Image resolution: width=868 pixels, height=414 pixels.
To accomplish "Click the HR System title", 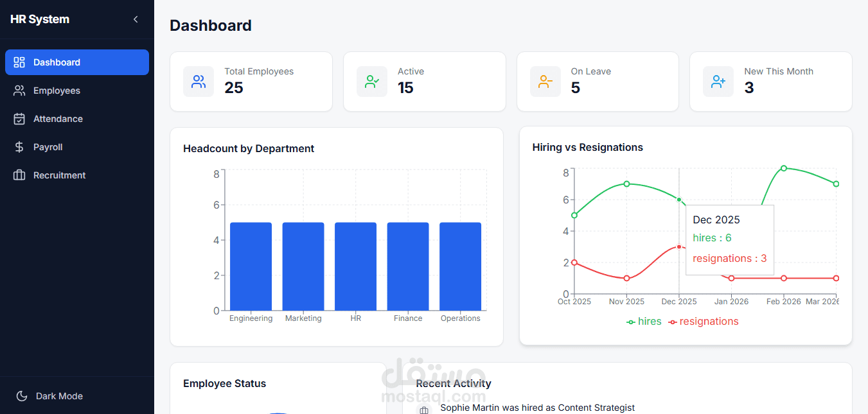I will pos(40,19).
